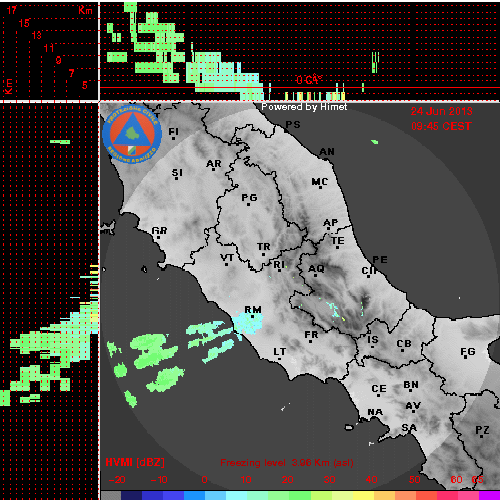The image size is (500, 500).
Task: Click the LT city label
Action: pos(280,352)
